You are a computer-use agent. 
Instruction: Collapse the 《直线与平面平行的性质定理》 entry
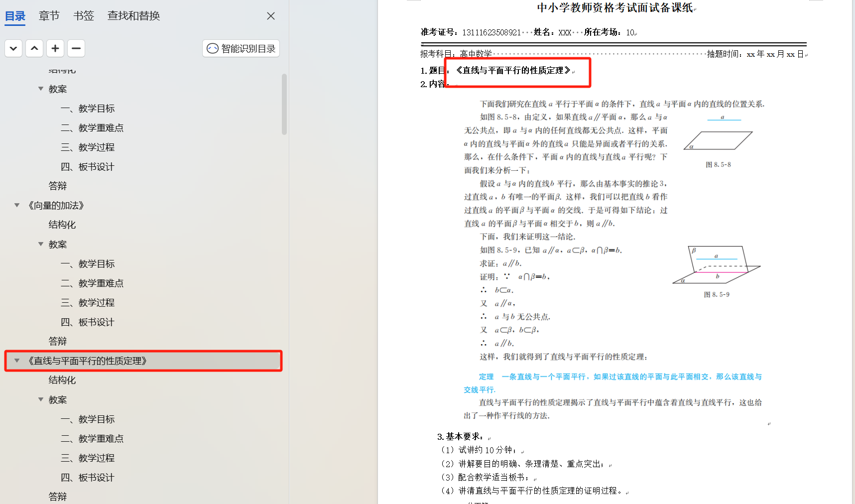(17, 361)
